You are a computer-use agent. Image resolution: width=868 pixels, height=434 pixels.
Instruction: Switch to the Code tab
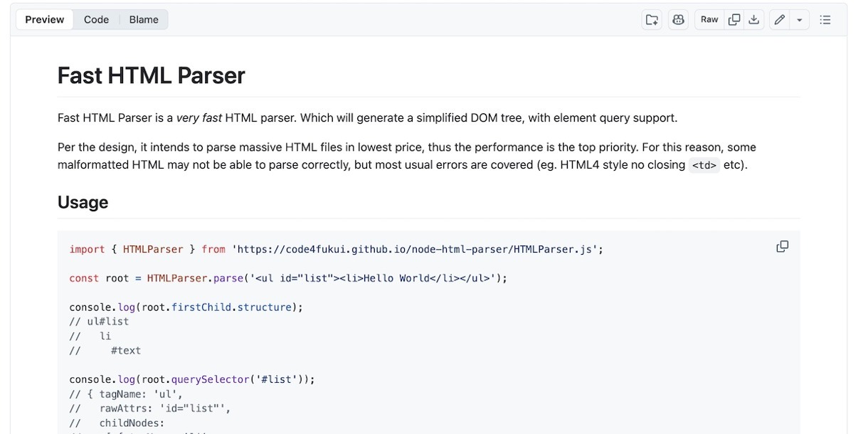[96, 20]
